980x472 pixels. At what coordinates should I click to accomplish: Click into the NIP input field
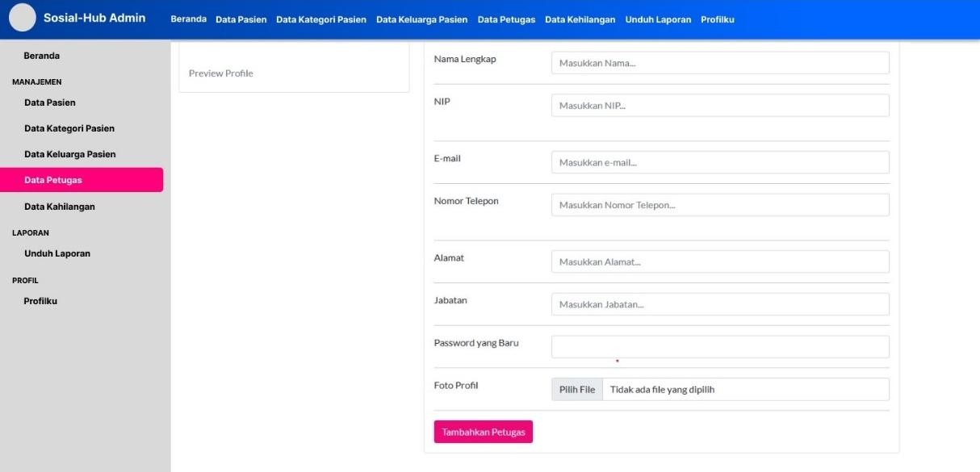(x=719, y=106)
